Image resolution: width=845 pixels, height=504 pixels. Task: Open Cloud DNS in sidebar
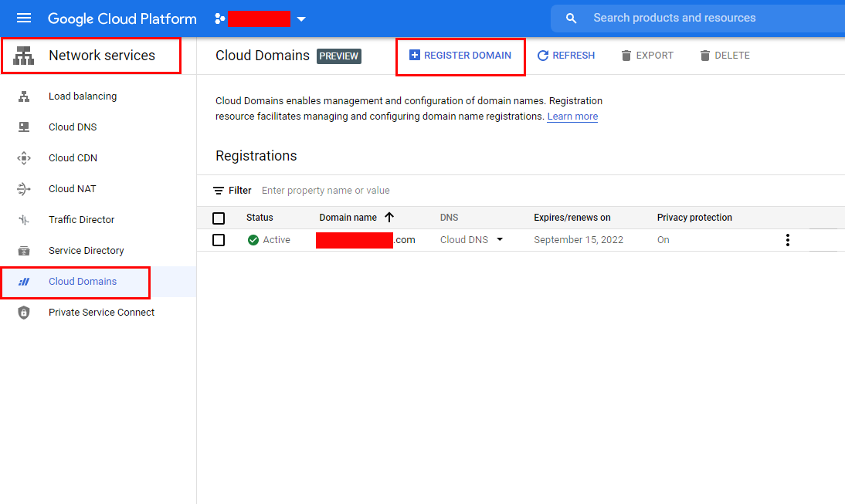pos(73,127)
